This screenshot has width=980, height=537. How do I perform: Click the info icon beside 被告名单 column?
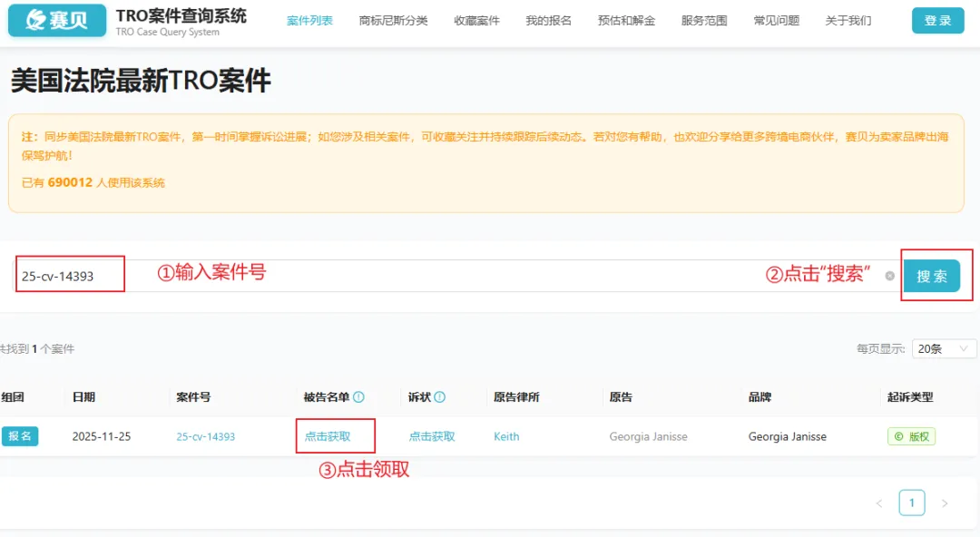click(x=359, y=396)
